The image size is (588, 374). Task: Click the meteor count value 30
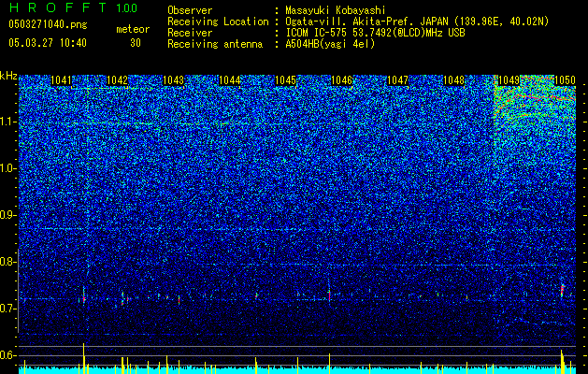[136, 43]
